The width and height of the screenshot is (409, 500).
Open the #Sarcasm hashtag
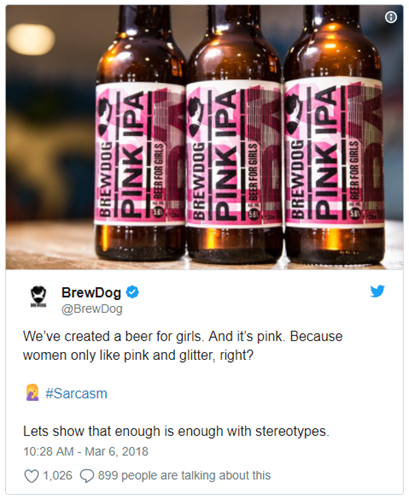[x=76, y=394]
